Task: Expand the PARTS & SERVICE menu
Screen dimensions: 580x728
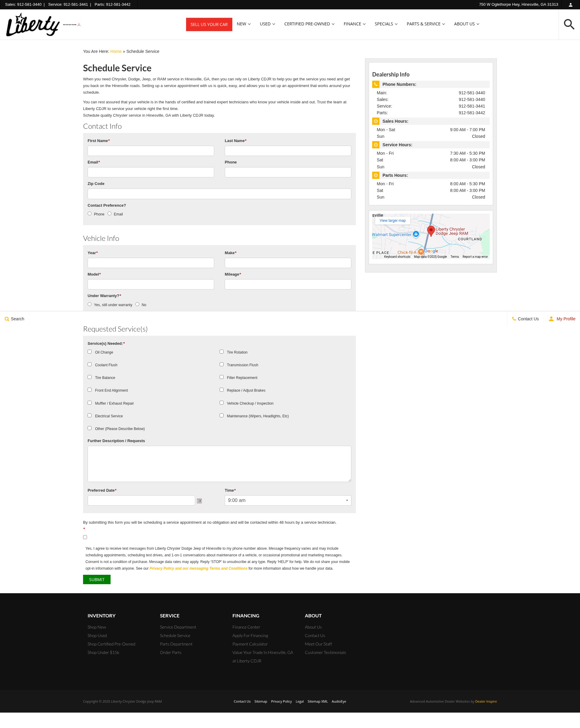Action: tap(426, 24)
